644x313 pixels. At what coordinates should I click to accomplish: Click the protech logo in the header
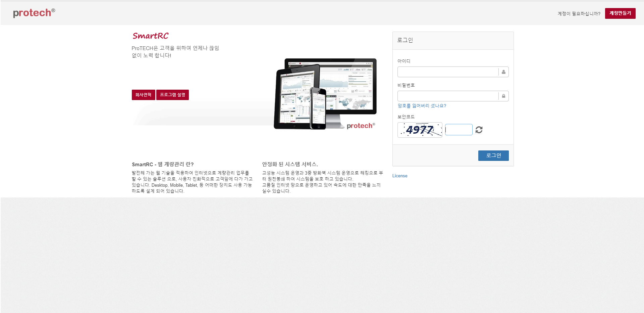click(x=34, y=13)
